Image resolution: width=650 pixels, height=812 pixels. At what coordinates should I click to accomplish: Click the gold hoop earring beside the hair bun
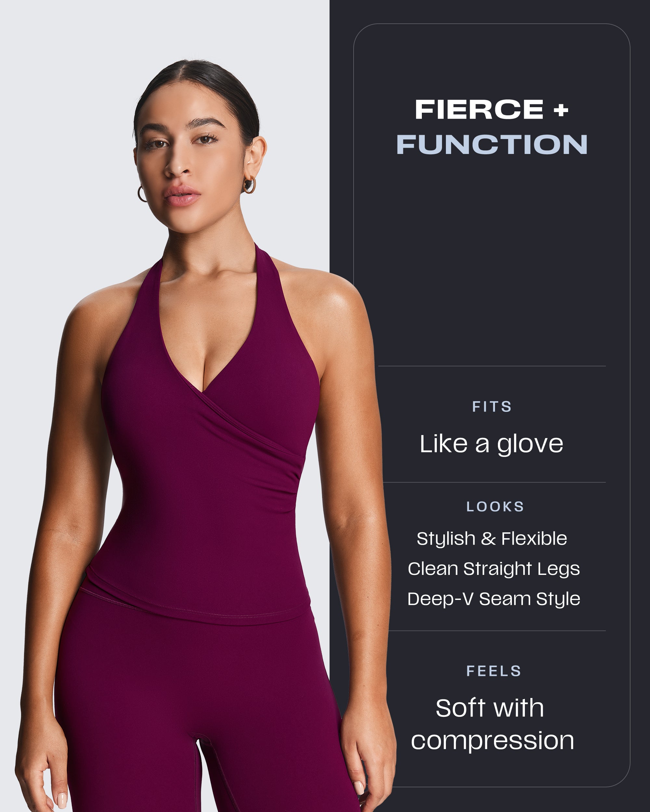(249, 184)
